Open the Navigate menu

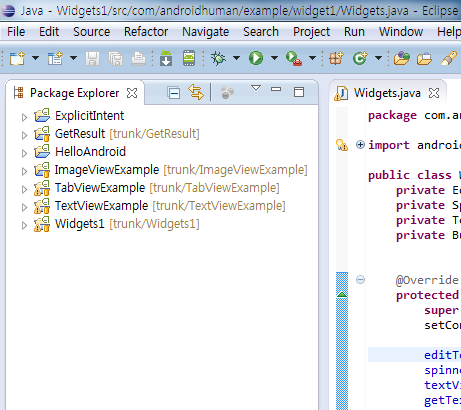point(206,32)
